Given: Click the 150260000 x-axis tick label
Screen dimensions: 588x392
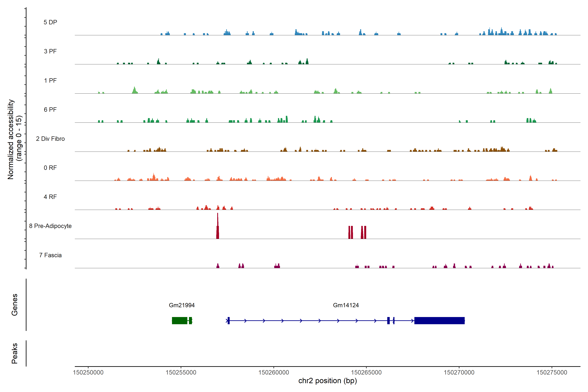Looking at the screenshot, I should coord(273,373).
